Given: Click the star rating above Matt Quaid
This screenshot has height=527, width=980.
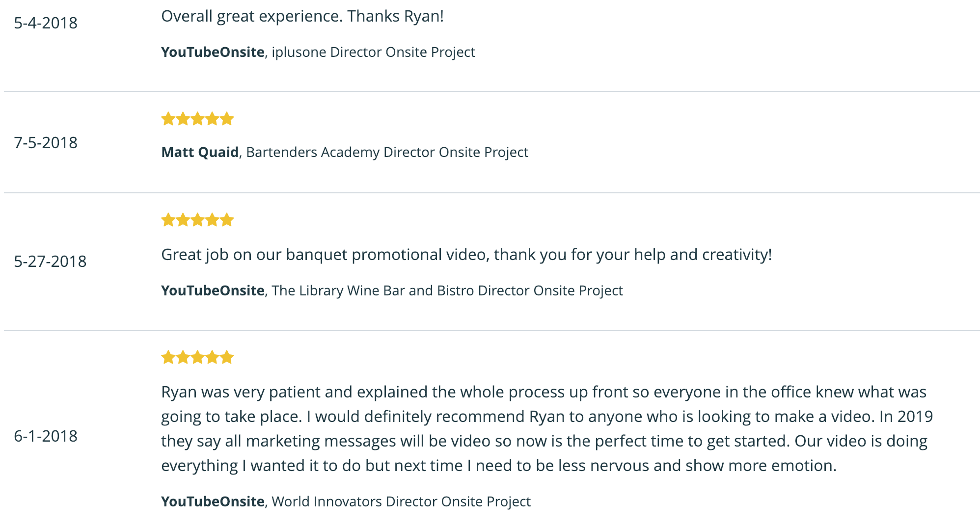Looking at the screenshot, I should pos(197,119).
